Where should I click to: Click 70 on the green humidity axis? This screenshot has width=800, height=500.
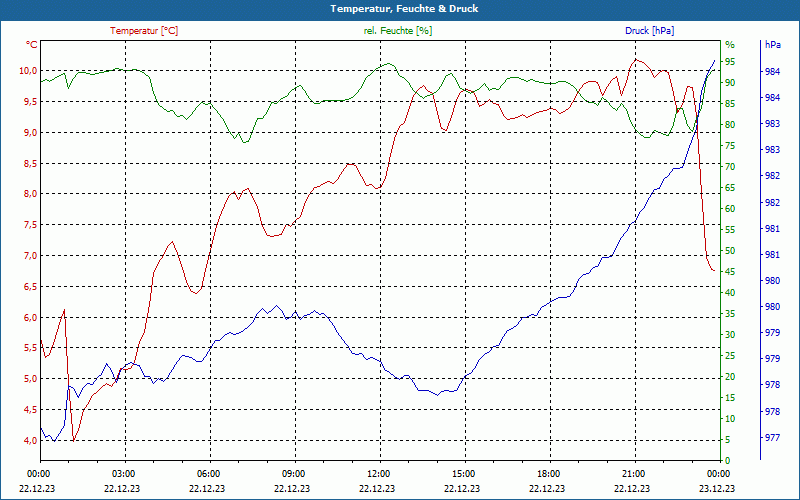[730, 167]
